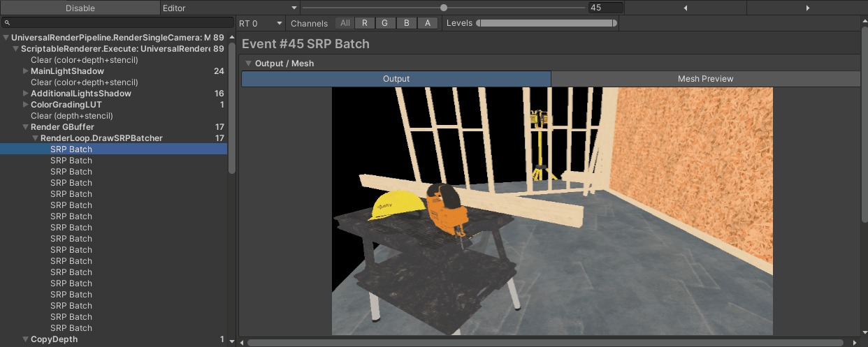This screenshot has height=347, width=868.
Task: Select All channels view
Action: pyautogui.click(x=345, y=23)
